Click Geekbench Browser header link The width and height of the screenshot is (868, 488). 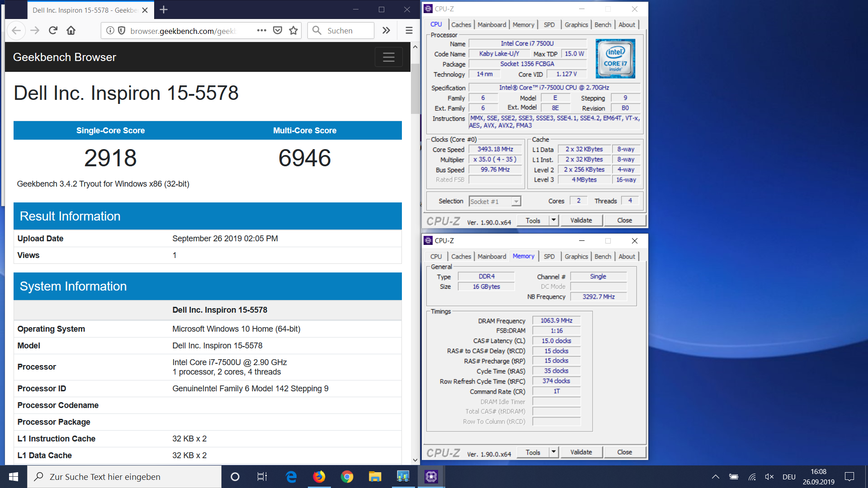[65, 57]
